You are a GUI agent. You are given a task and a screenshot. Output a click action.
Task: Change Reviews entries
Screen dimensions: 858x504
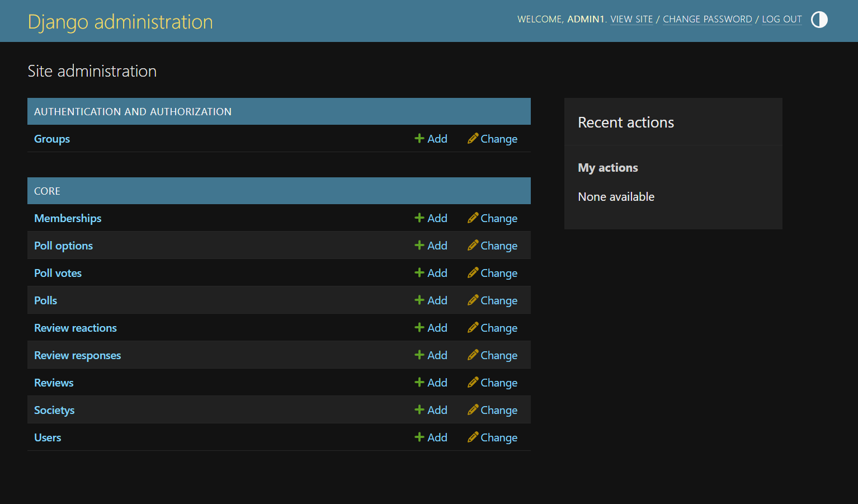click(x=493, y=383)
